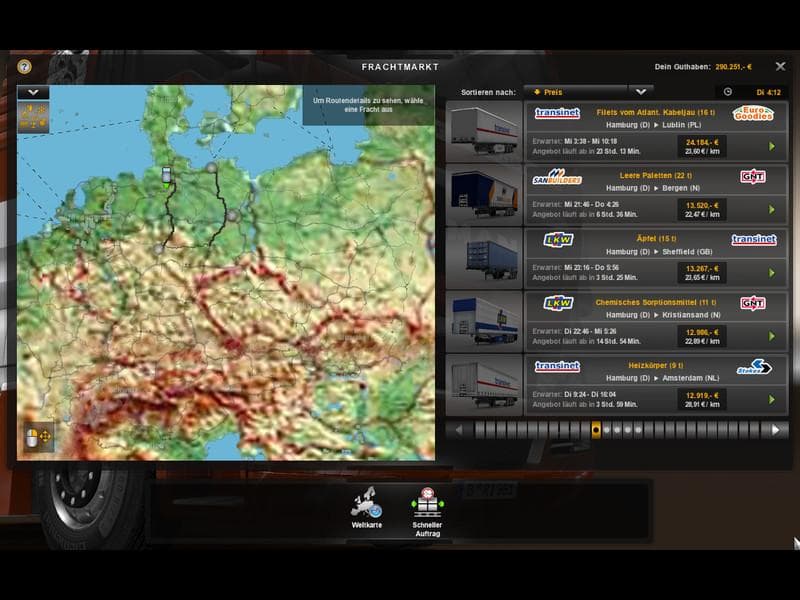Click the first dotted page marker after current
The height and width of the screenshot is (600, 800).
tap(606, 430)
